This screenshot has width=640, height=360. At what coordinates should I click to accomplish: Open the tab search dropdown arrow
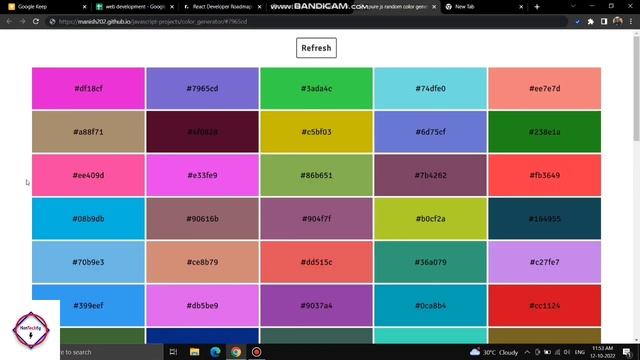(x=573, y=7)
